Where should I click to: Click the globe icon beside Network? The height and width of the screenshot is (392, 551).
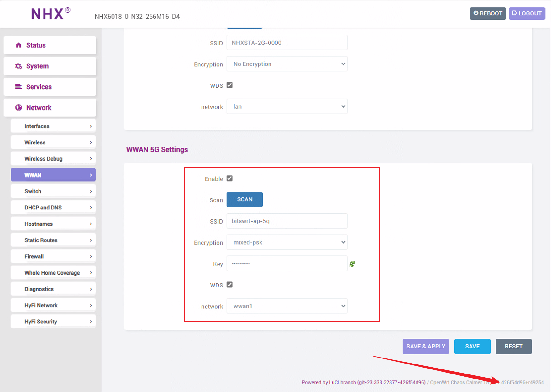click(18, 107)
